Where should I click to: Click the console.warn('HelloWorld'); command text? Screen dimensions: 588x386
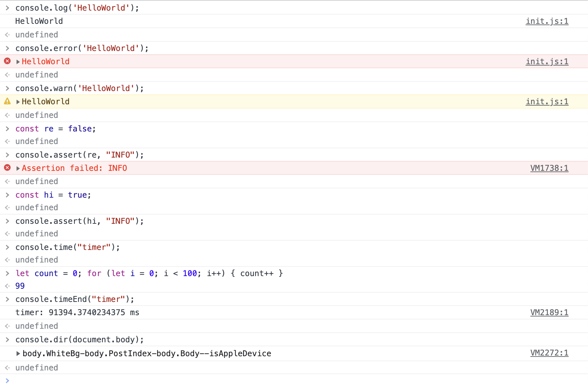pos(79,88)
